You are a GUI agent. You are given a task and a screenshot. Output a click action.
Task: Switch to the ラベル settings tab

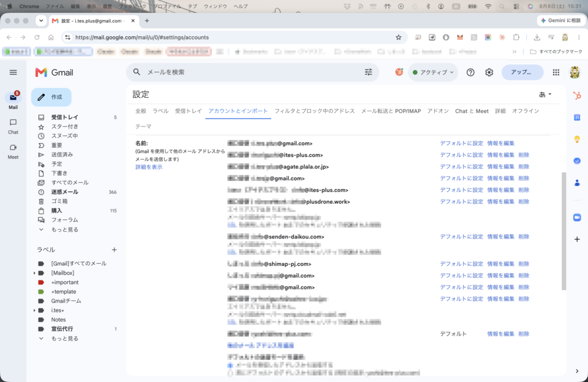161,111
